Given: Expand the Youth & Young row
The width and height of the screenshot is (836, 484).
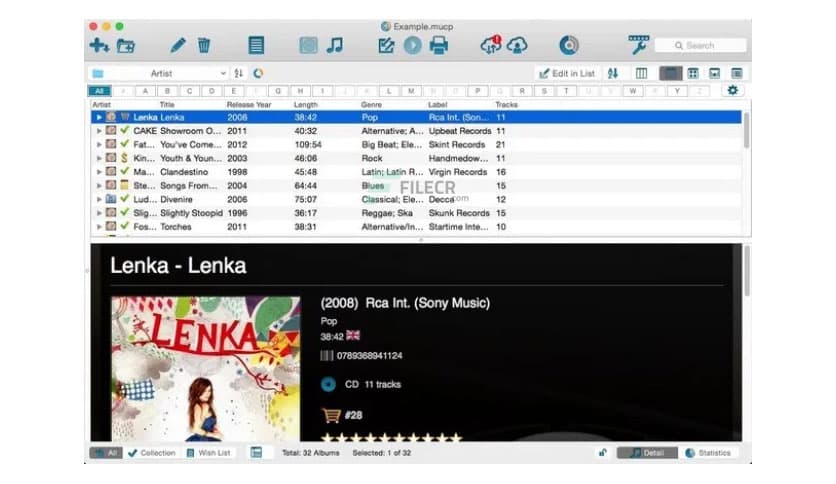Looking at the screenshot, I should pyautogui.click(x=99, y=158).
